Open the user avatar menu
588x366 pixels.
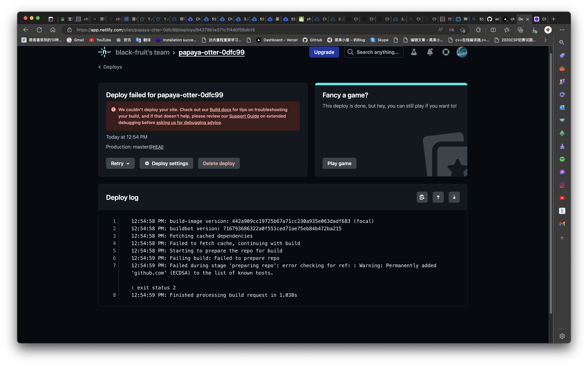click(462, 52)
